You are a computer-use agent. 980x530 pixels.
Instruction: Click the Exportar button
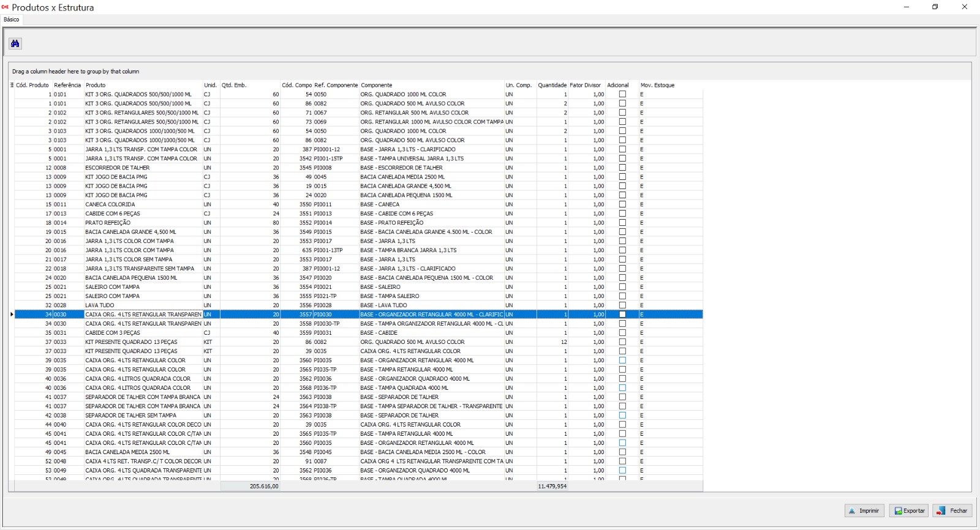pos(909,510)
